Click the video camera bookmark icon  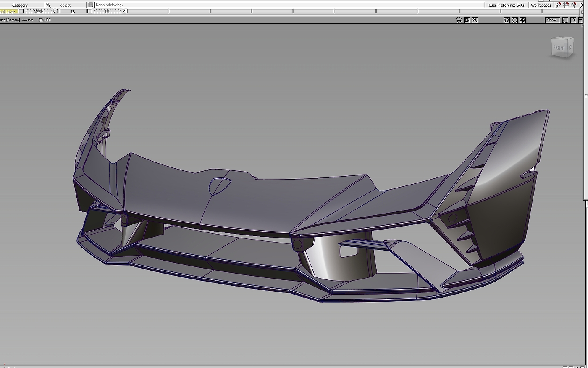coord(467,20)
